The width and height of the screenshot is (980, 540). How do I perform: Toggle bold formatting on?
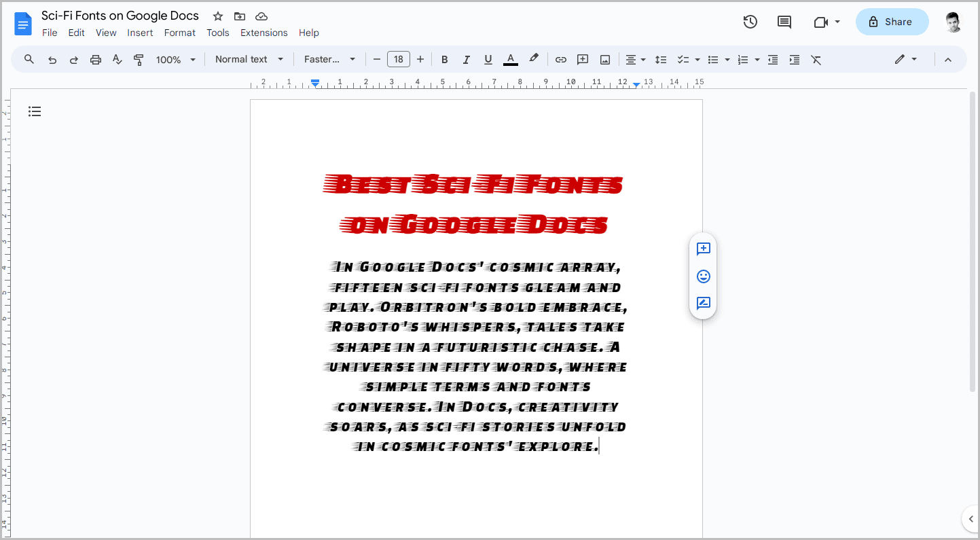click(444, 59)
